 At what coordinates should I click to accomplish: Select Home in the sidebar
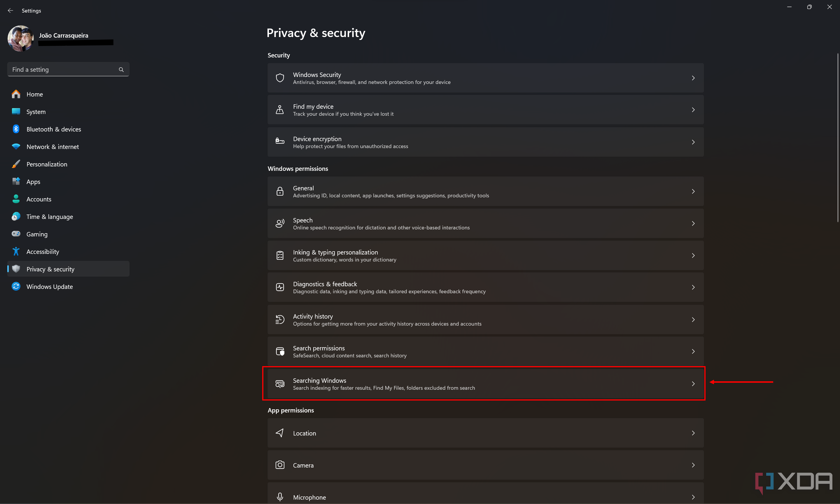68,94
